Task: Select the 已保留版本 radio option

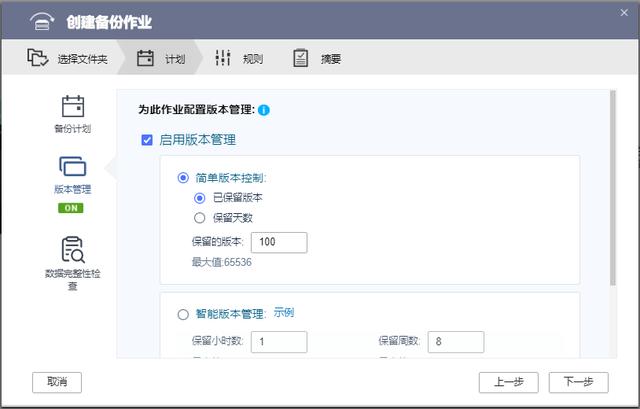Action: tap(199, 198)
